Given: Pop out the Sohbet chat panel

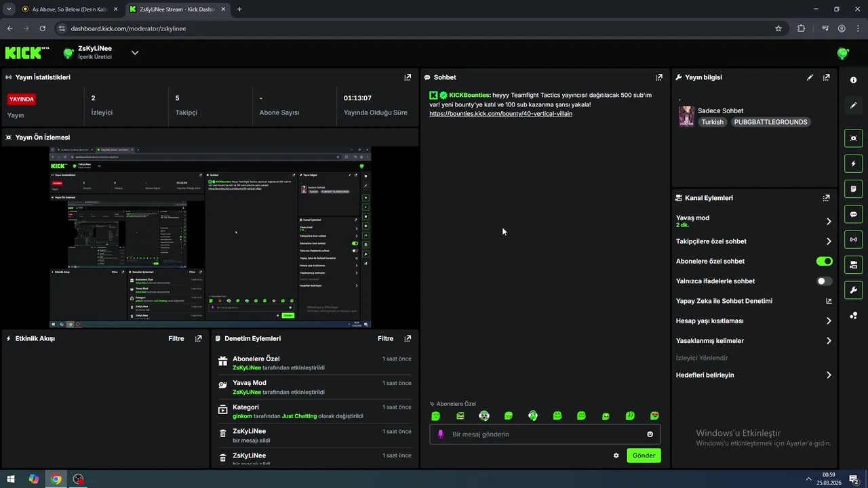Looking at the screenshot, I should [x=658, y=77].
